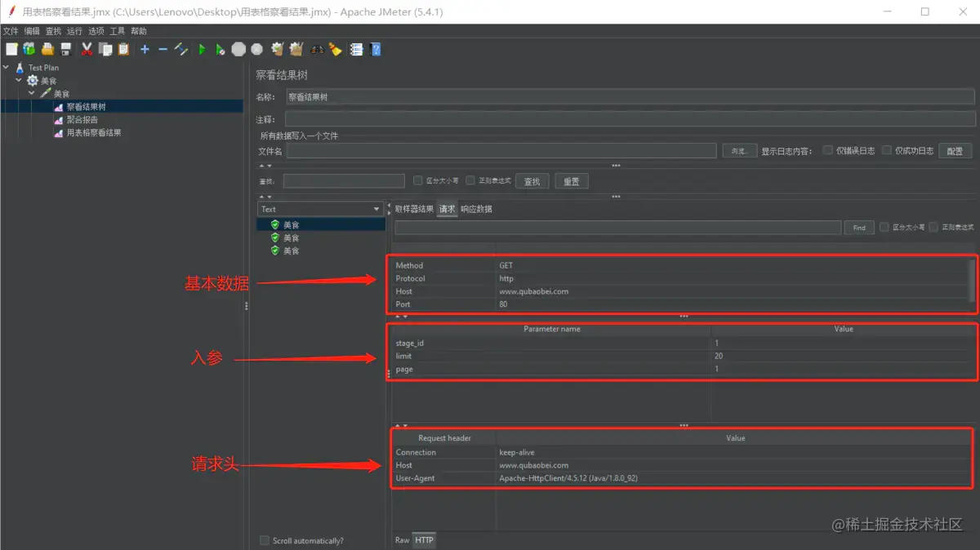This screenshot has height=550, width=980.
Task: Click Start no pauses icon
Action: (220, 49)
